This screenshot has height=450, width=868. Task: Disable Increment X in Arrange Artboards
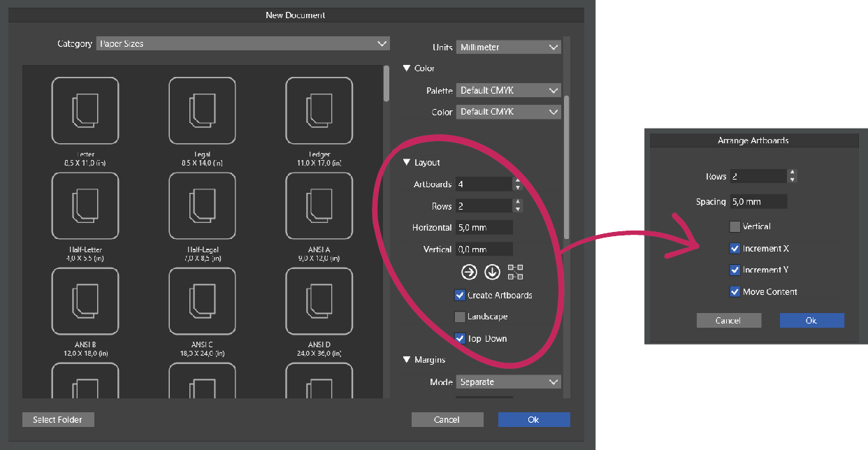tap(735, 249)
